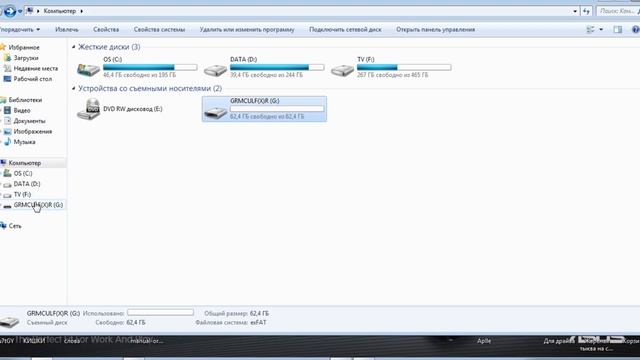Click Свойства системы in the toolbar
Screen dimensions: 640x360
click(159, 29)
